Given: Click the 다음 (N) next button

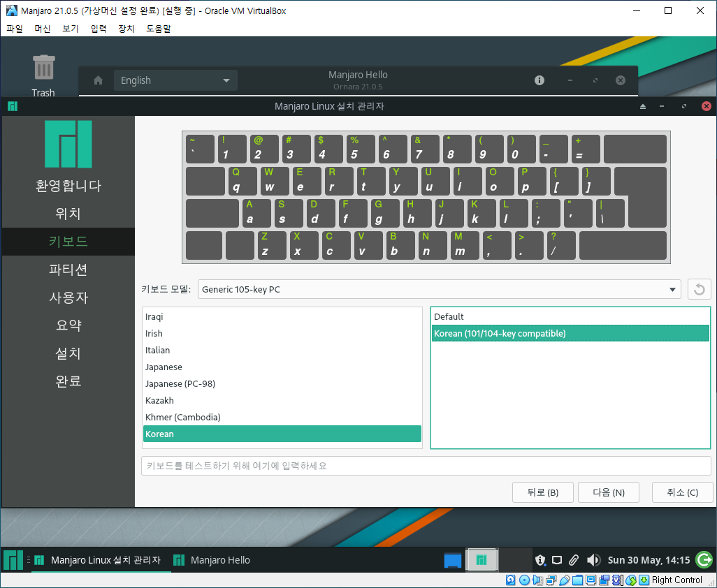Looking at the screenshot, I should pyautogui.click(x=609, y=492).
